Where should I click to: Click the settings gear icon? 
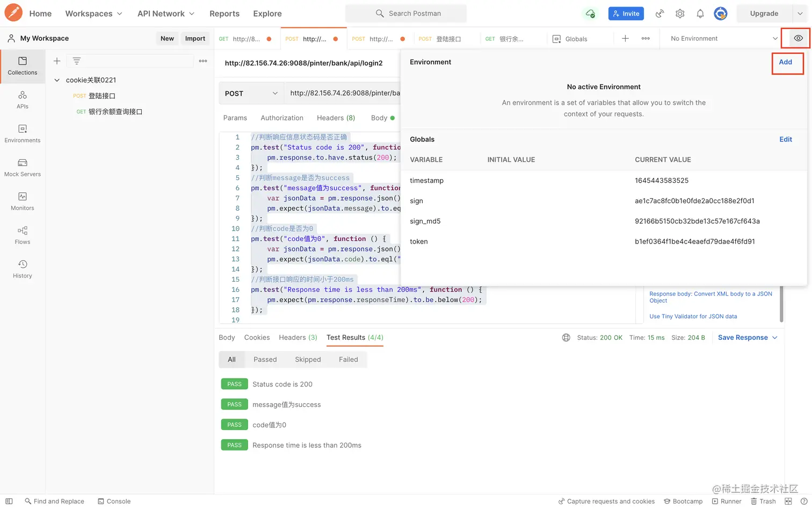(x=680, y=13)
